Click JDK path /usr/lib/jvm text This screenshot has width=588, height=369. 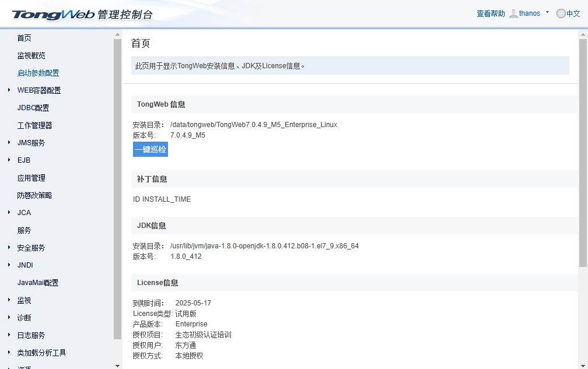[264, 246]
